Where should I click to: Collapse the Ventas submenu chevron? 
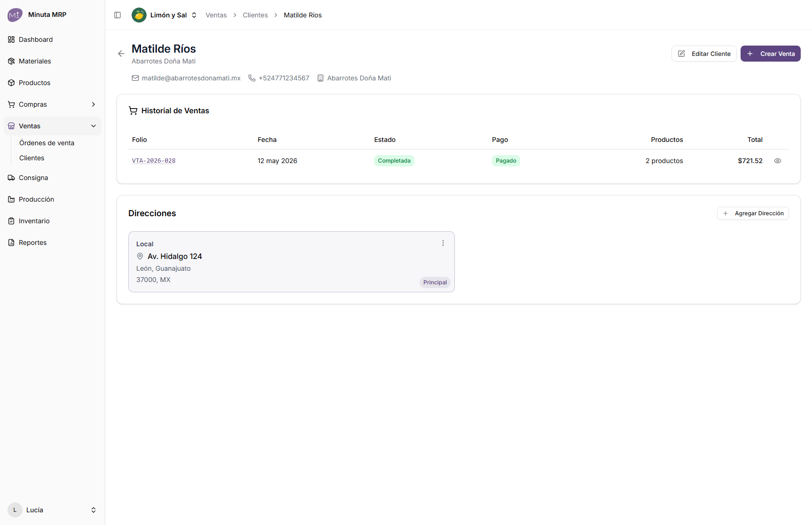pos(94,126)
